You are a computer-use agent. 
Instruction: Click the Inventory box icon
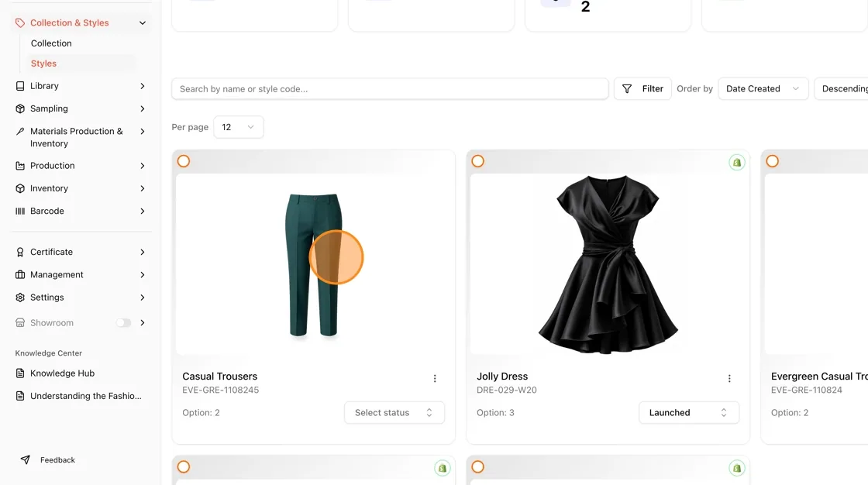tap(20, 188)
